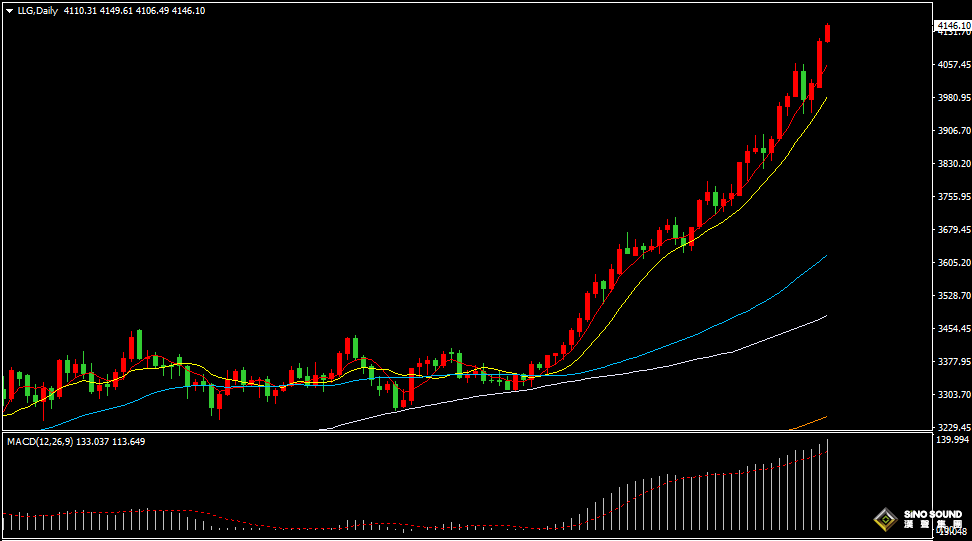The image size is (972, 541).
Task: Click the right end of the yellow moving average line
Action: click(825, 99)
